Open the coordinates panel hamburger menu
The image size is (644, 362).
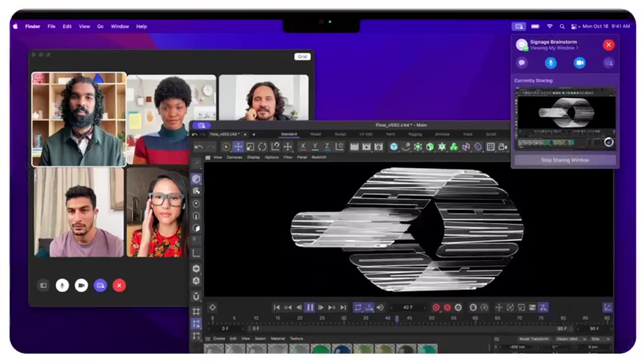tap(497, 339)
